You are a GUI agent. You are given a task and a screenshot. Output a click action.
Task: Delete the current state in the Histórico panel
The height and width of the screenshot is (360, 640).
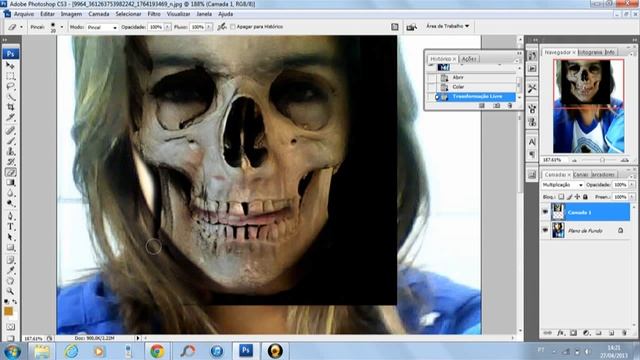pos(510,106)
